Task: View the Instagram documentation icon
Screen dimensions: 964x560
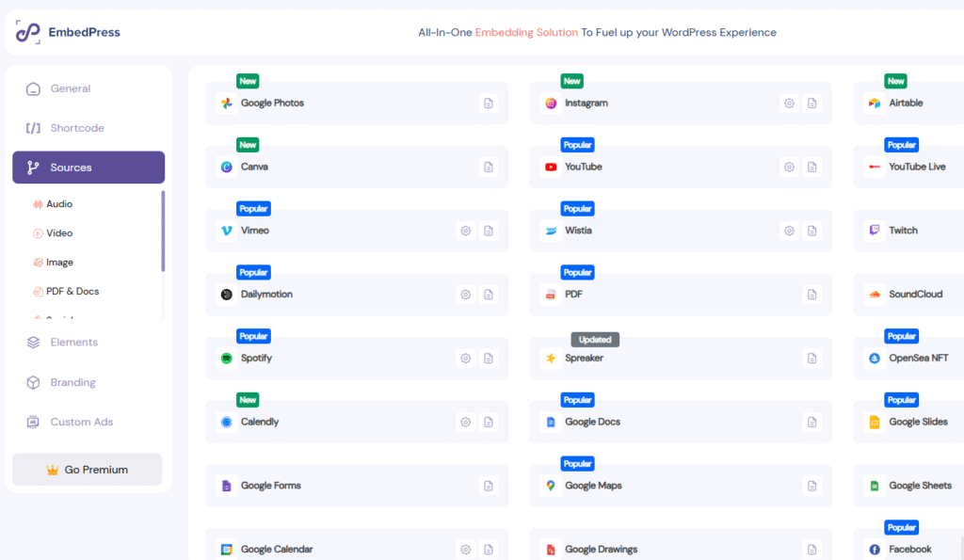Action: (811, 104)
